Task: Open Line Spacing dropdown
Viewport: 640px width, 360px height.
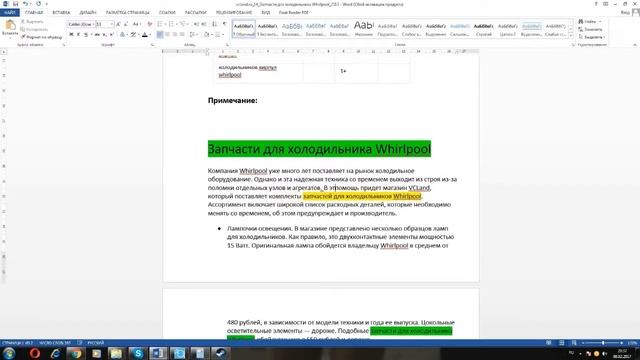Action: [193, 35]
